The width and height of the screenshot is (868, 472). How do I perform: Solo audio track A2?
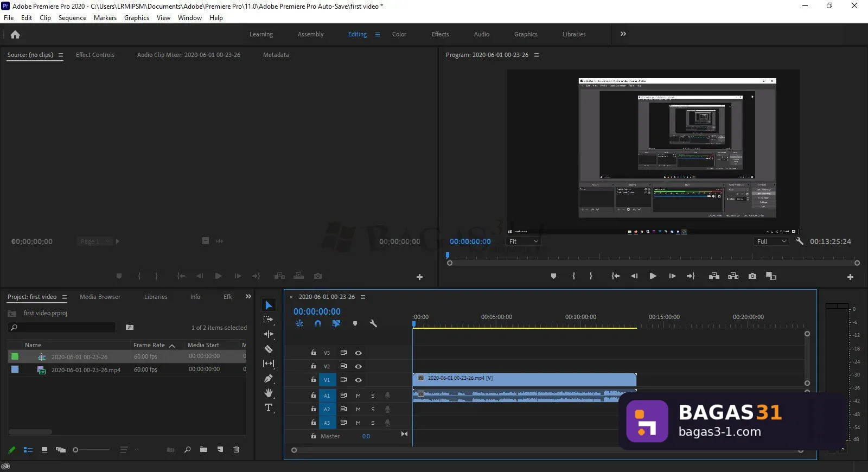point(373,409)
